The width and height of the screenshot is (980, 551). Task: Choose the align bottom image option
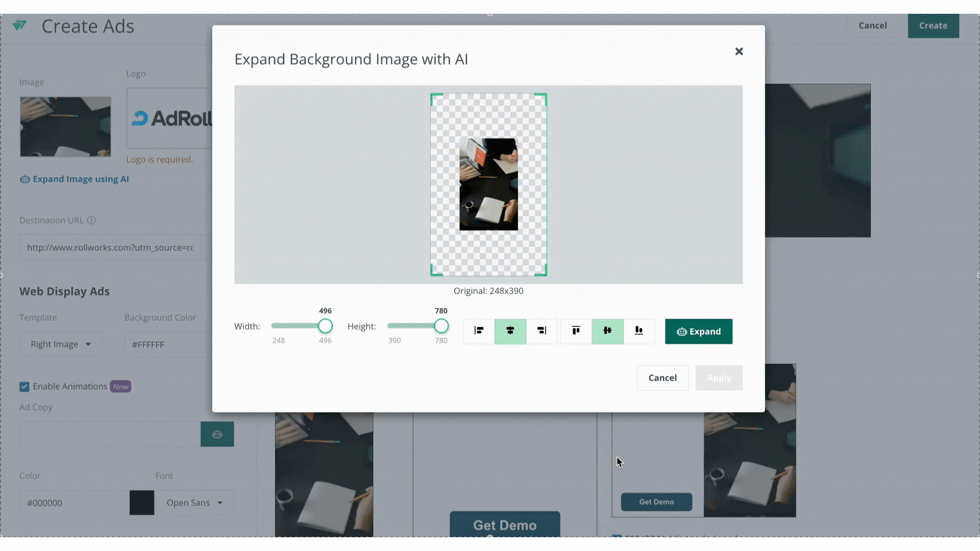pyautogui.click(x=639, y=331)
